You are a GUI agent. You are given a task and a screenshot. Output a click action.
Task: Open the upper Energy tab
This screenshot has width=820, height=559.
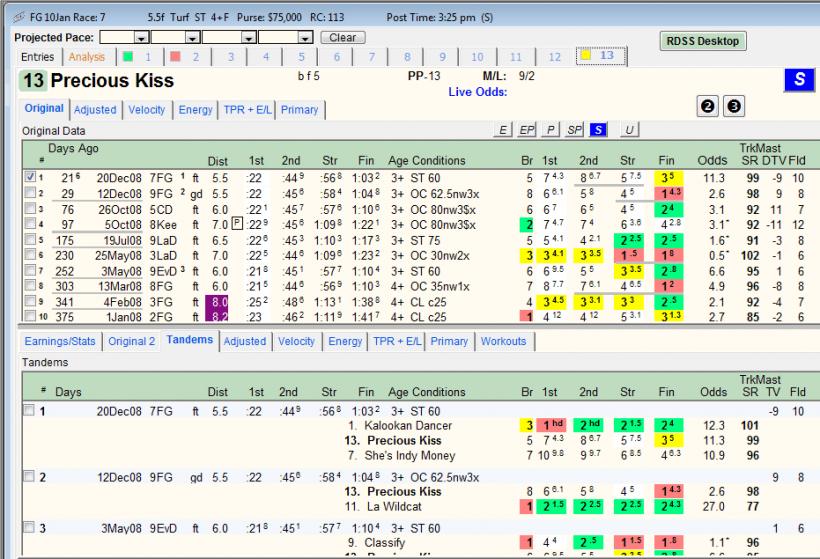tap(196, 110)
